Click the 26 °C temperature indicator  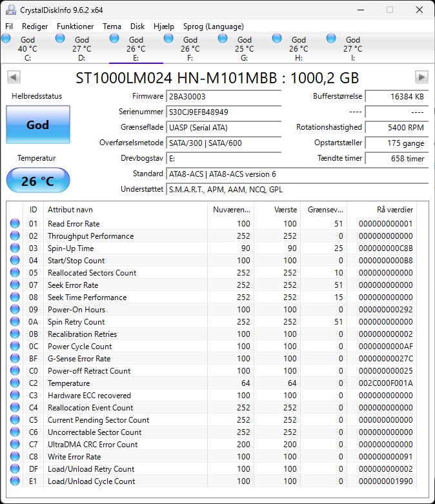37,181
